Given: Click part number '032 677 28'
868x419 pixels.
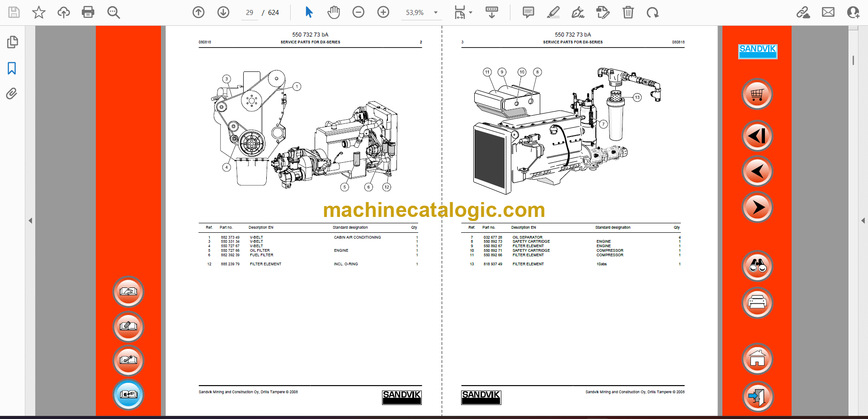Looking at the screenshot, I should coord(493,237).
